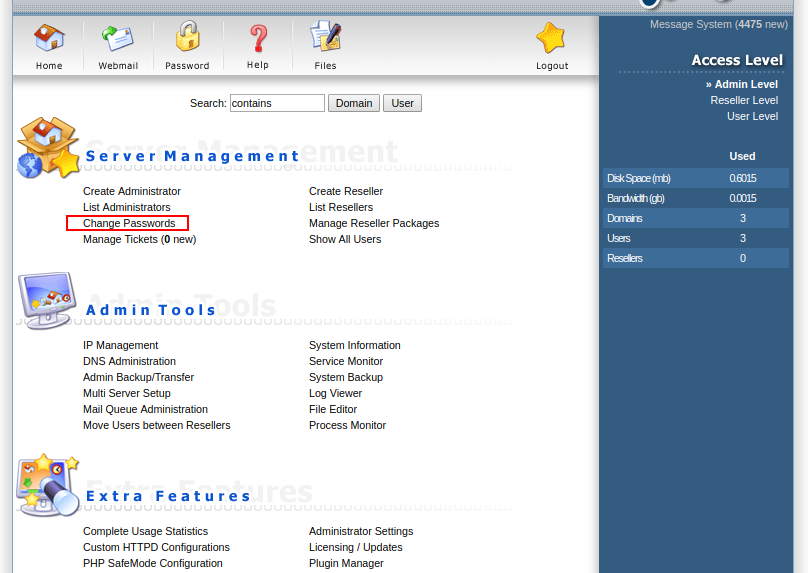Open Create Reseller link
The height and width of the screenshot is (573, 808).
click(346, 191)
